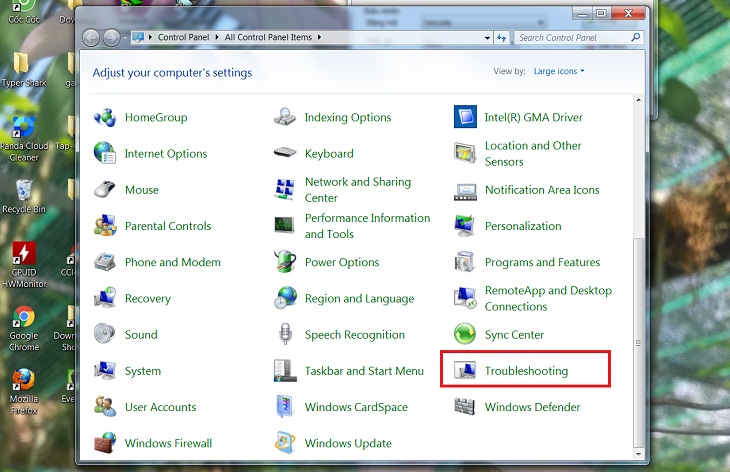
Task: Open the Sound speaker icon
Action: (105, 335)
